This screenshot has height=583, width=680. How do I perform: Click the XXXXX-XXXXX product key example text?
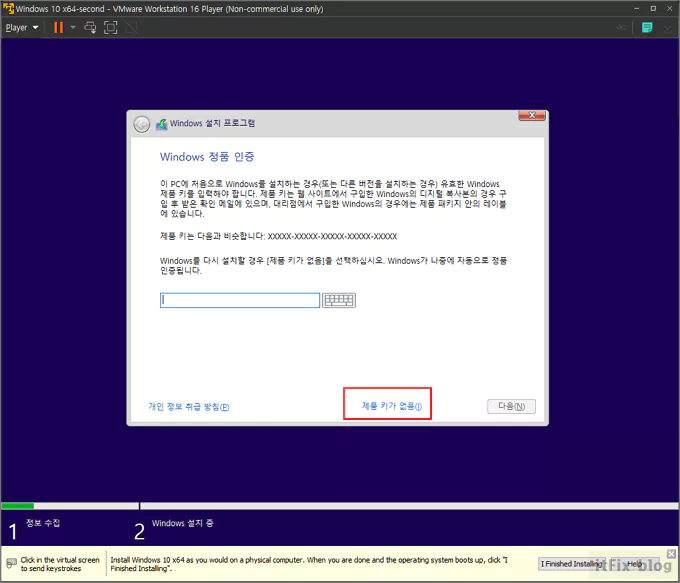332,236
